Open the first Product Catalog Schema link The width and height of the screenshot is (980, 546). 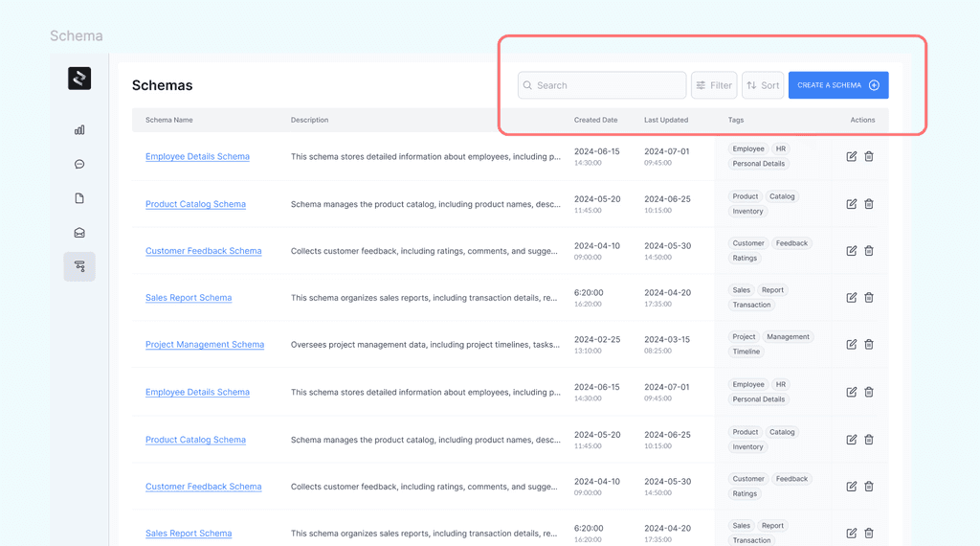click(195, 204)
